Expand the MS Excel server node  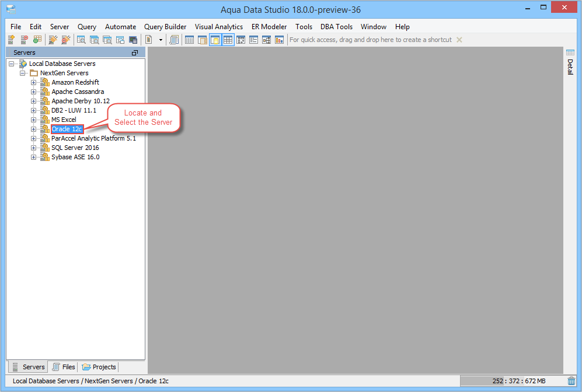pyautogui.click(x=33, y=120)
